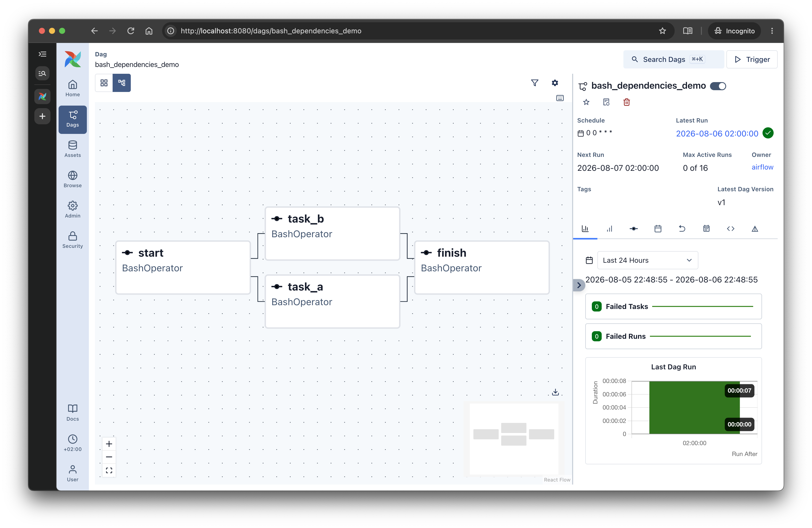Pause the bash_dependencies_demo DAG toggle
The height and width of the screenshot is (528, 812).
pos(718,86)
